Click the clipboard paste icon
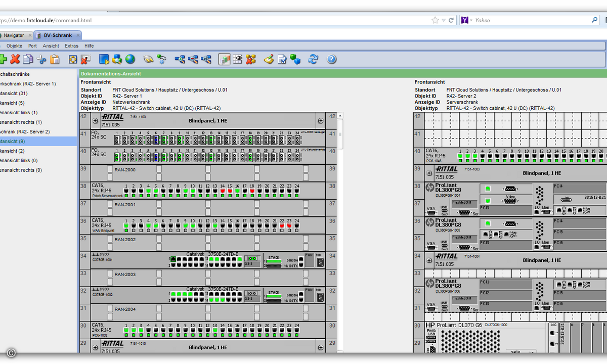 click(55, 59)
